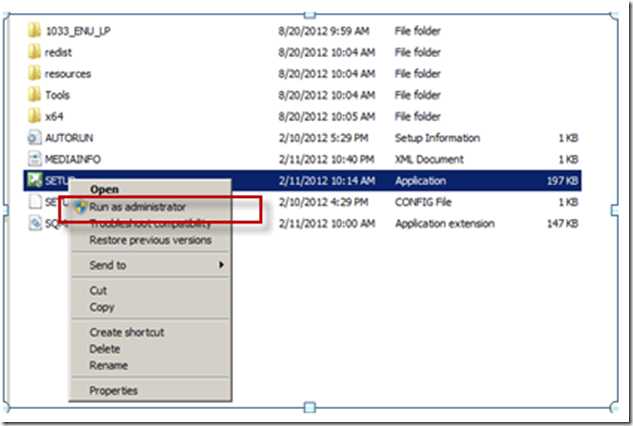Click the 197 KB size value

pos(562,181)
